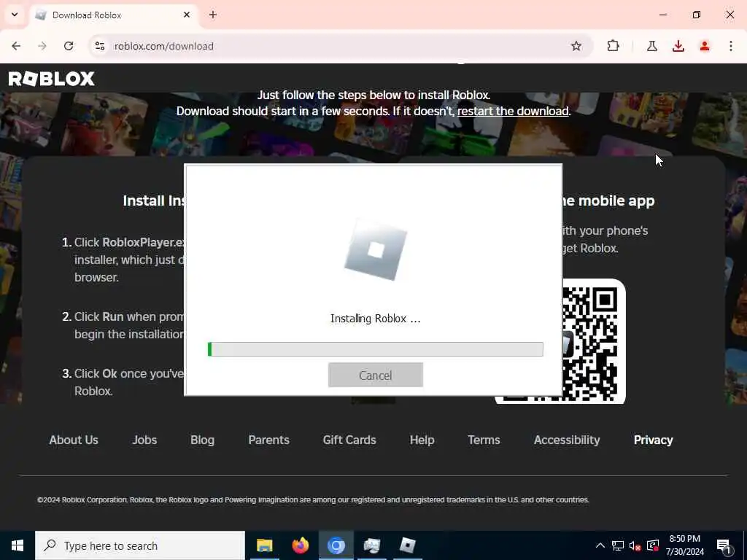
Task: Open the Parents footer link
Action: pos(268,440)
